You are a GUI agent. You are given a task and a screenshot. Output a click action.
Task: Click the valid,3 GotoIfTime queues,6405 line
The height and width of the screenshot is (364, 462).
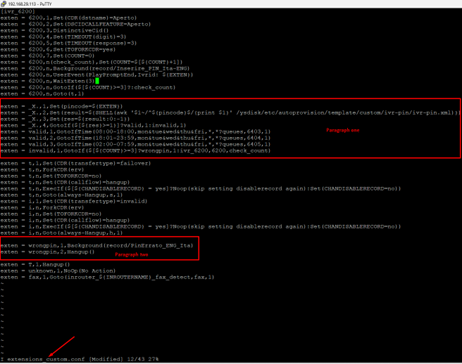pos(135,144)
